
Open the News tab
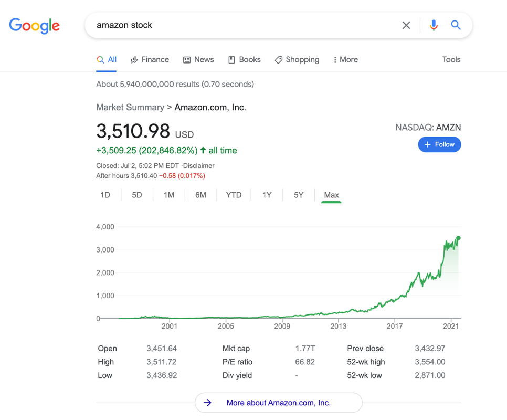[198, 60]
